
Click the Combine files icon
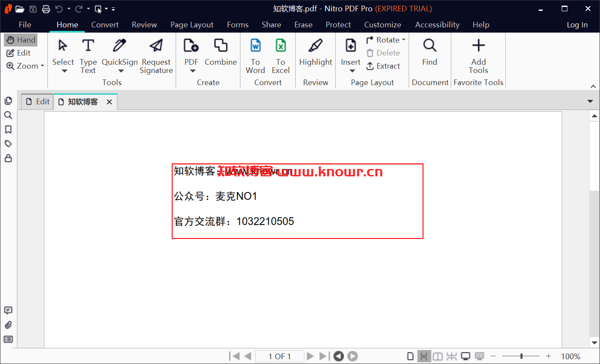[221, 45]
